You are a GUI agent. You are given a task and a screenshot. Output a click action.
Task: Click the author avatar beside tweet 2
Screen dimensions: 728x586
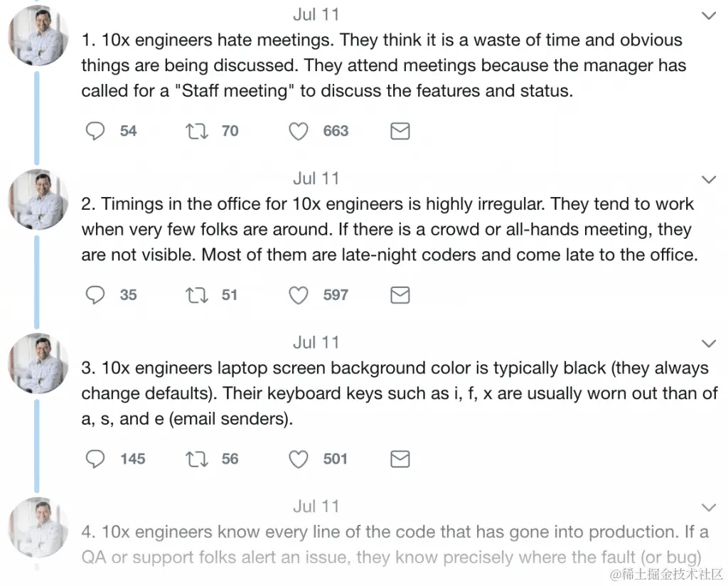(x=38, y=201)
